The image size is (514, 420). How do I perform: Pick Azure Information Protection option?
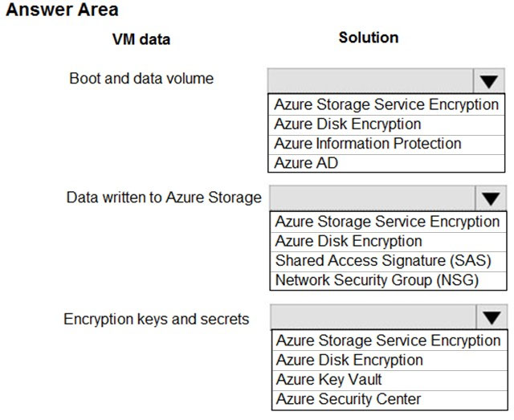tap(386, 145)
